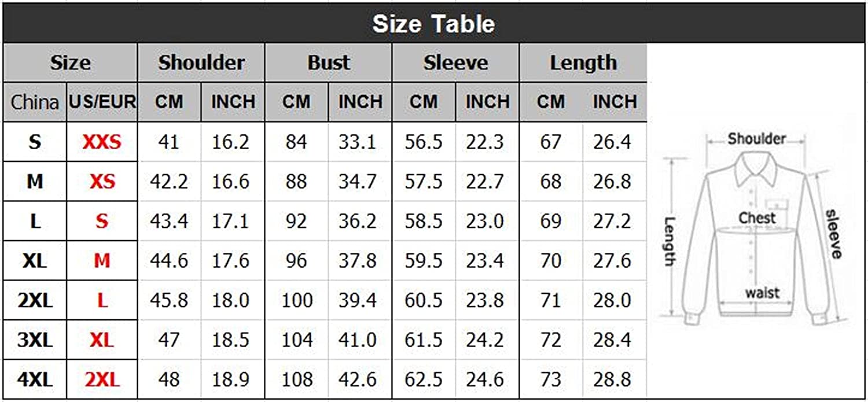Click shoulder value 42.2 cm

pyautogui.click(x=169, y=182)
